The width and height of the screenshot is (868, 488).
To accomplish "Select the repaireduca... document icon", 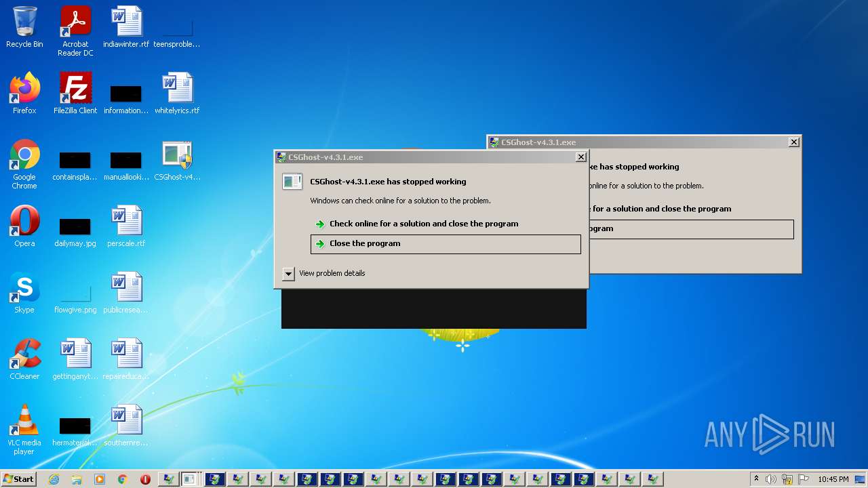I will tap(126, 359).
